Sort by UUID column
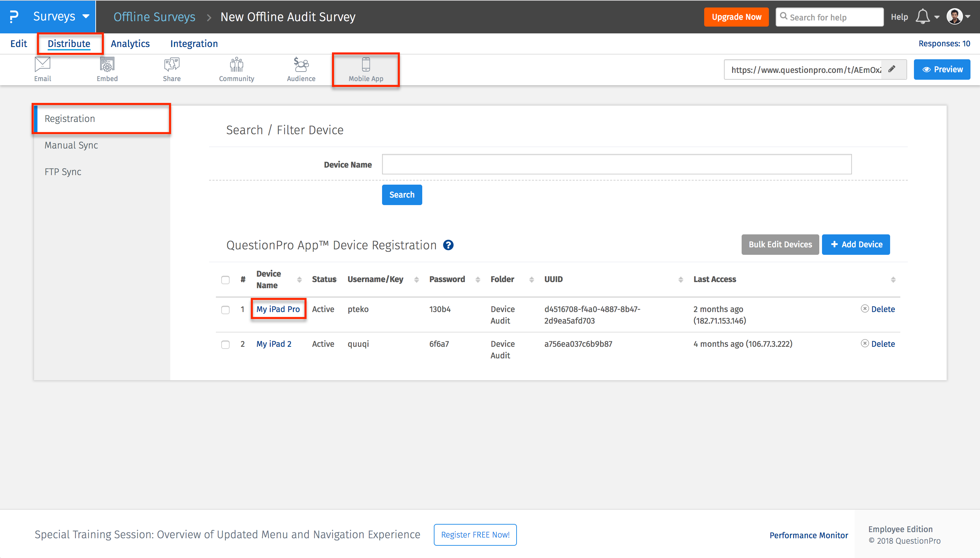 (x=681, y=280)
